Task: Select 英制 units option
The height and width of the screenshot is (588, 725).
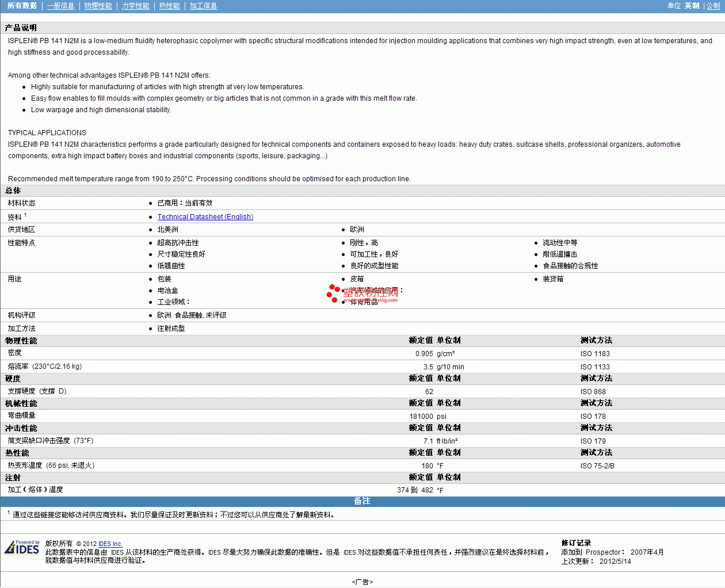Action: pyautogui.click(x=692, y=6)
